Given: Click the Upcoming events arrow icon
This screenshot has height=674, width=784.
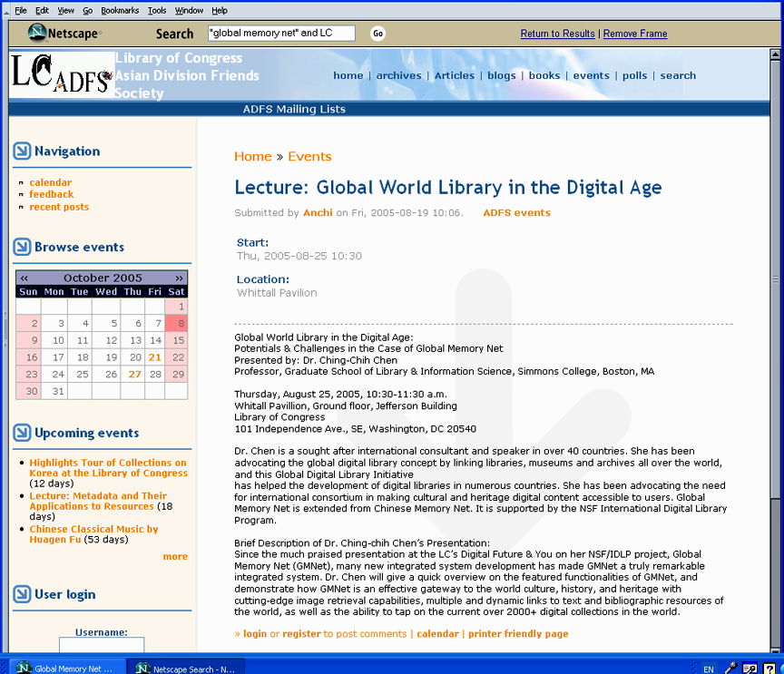Looking at the screenshot, I should pyautogui.click(x=22, y=433).
